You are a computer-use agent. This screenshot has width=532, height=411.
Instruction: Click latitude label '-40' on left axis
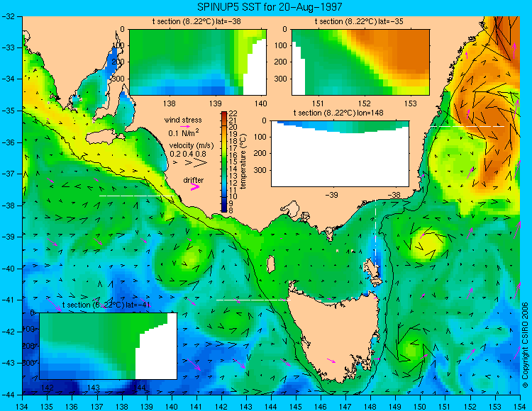(x=9, y=269)
